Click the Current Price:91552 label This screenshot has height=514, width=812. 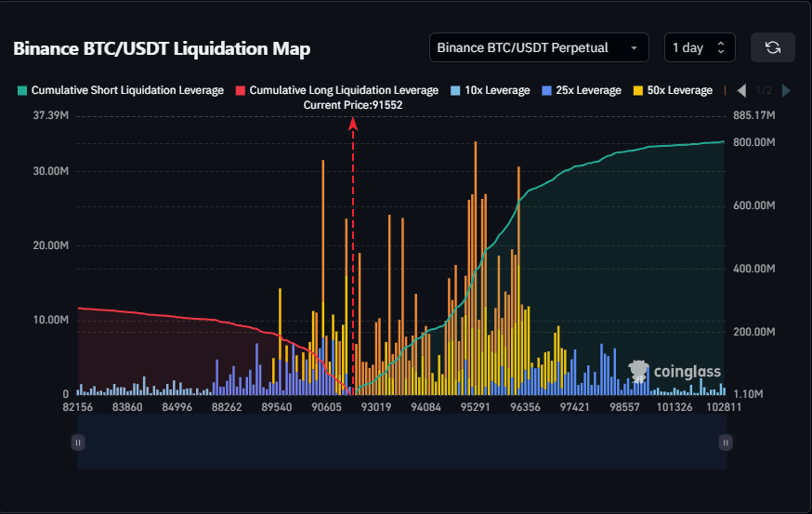pyautogui.click(x=353, y=105)
